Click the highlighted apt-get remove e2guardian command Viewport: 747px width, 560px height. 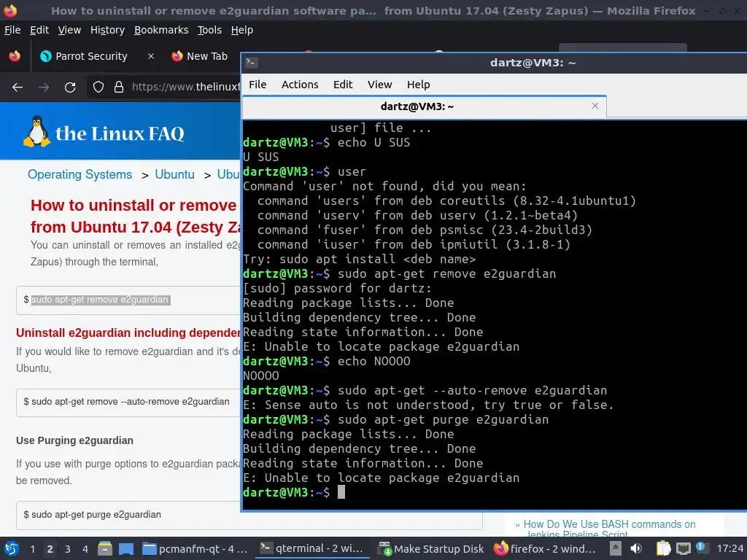coord(100,300)
